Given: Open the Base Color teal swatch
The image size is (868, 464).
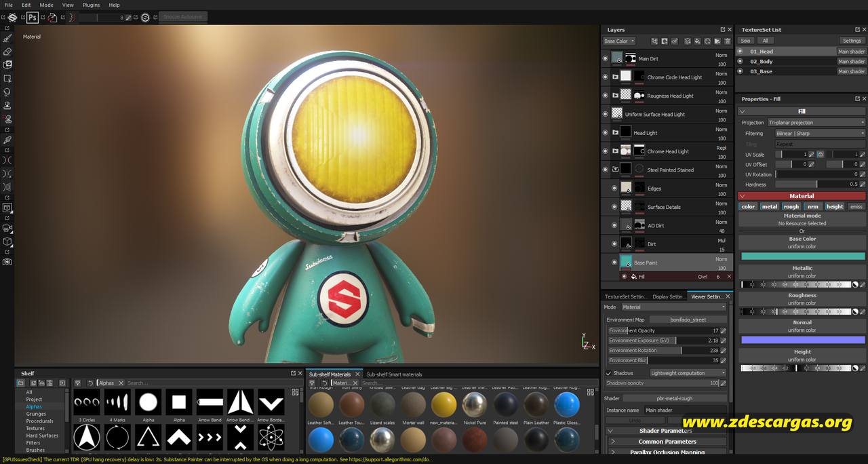Looking at the screenshot, I should click(x=803, y=256).
